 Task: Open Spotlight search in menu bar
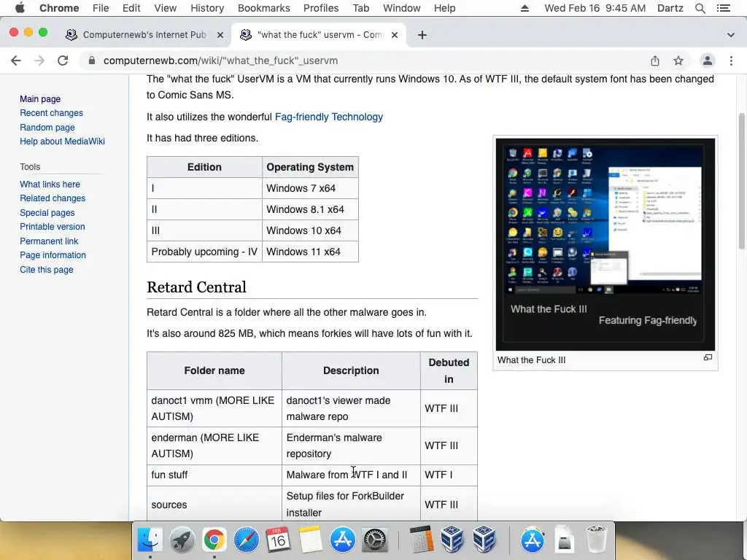(x=700, y=8)
